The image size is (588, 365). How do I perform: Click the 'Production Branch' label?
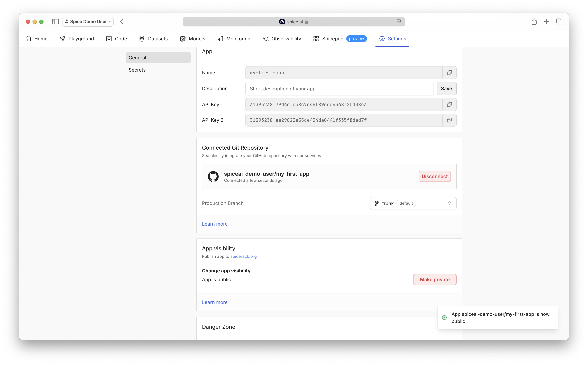coord(223,203)
